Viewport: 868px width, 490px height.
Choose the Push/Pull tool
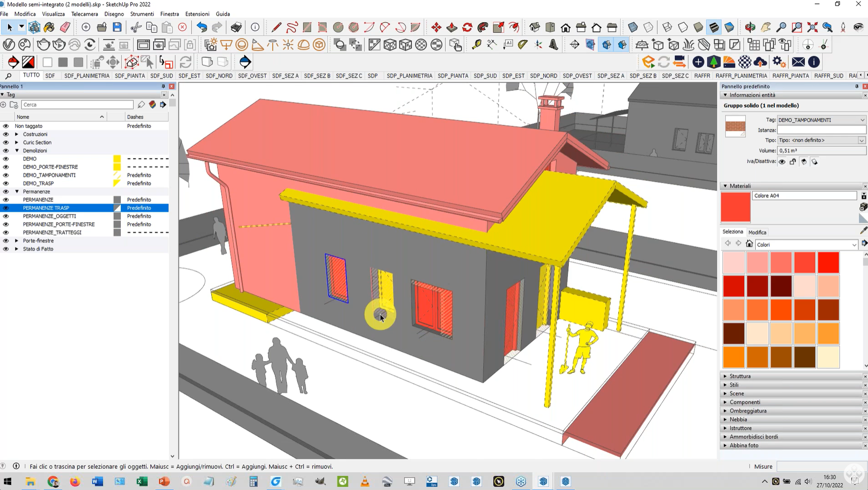coord(451,27)
